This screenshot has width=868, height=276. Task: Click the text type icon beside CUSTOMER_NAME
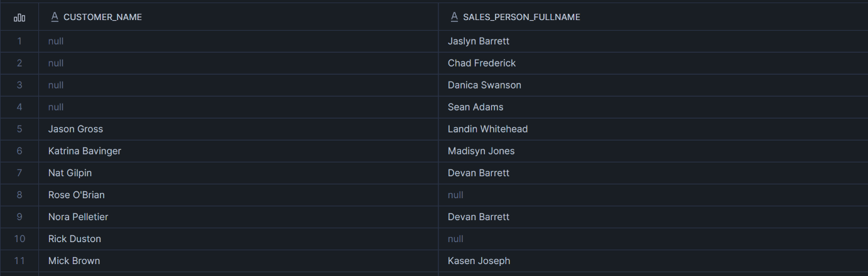click(x=55, y=18)
